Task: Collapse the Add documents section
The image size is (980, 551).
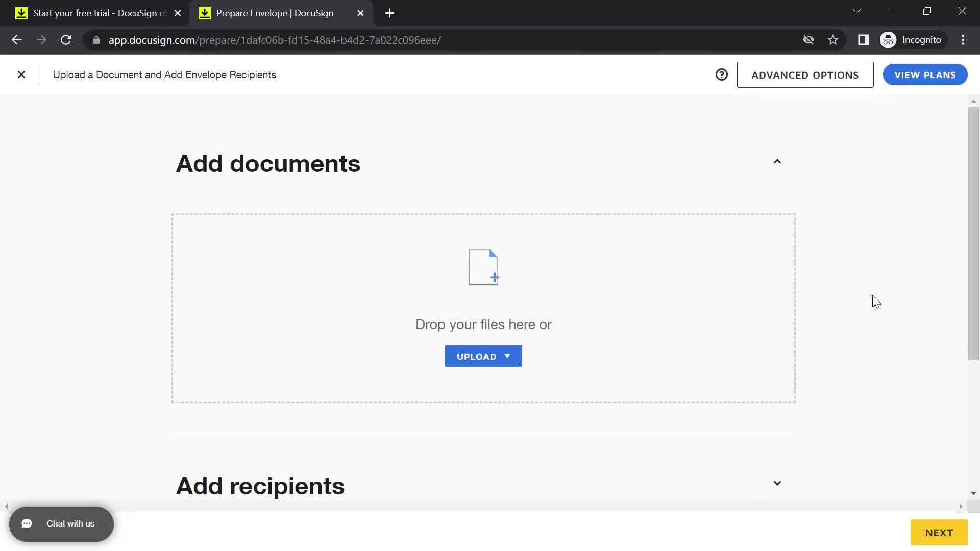Action: click(x=777, y=162)
